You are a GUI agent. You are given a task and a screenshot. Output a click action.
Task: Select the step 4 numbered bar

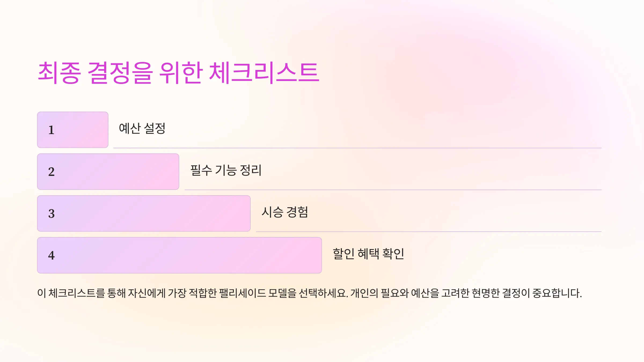(x=180, y=255)
